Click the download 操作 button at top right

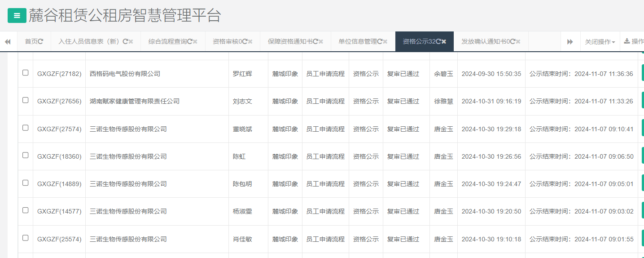(x=634, y=41)
